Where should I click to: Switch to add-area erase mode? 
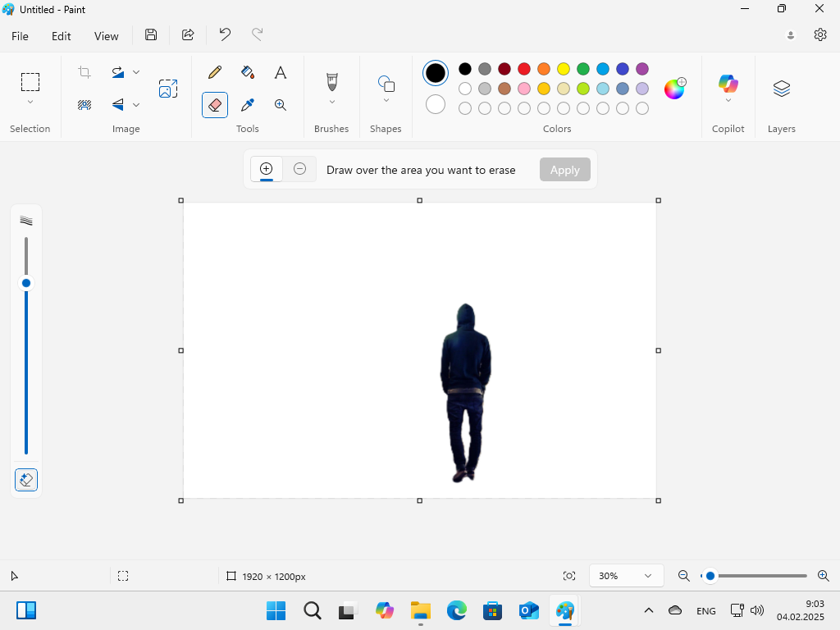(267, 169)
